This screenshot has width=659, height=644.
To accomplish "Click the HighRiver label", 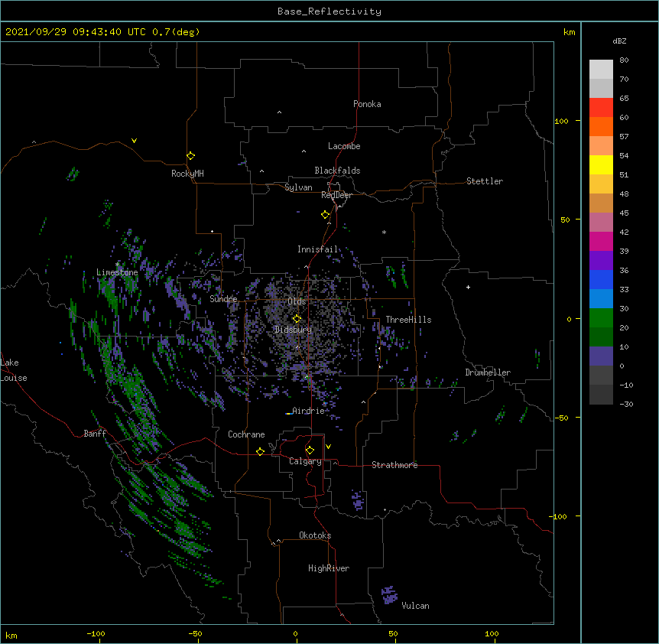I will pyautogui.click(x=329, y=568).
